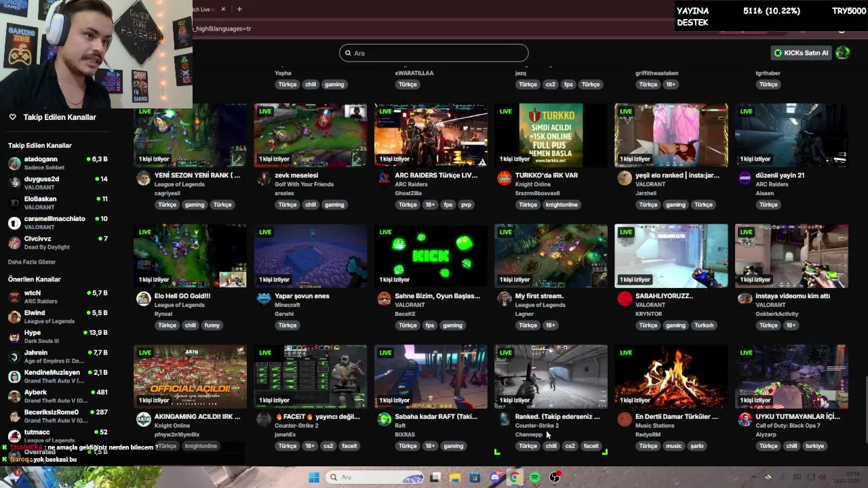Click Turkish tag under SABAHLIYORUZZ stream
The height and width of the screenshot is (488, 868).
704,325
